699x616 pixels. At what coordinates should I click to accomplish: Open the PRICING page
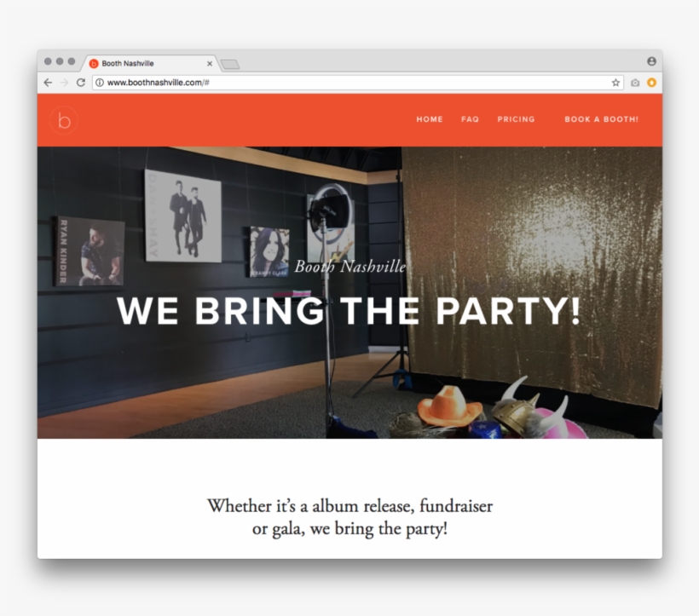click(x=516, y=119)
